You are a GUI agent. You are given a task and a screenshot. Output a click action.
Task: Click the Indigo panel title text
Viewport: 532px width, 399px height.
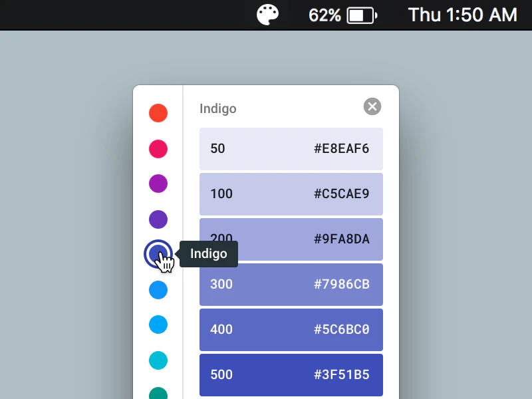tap(218, 108)
